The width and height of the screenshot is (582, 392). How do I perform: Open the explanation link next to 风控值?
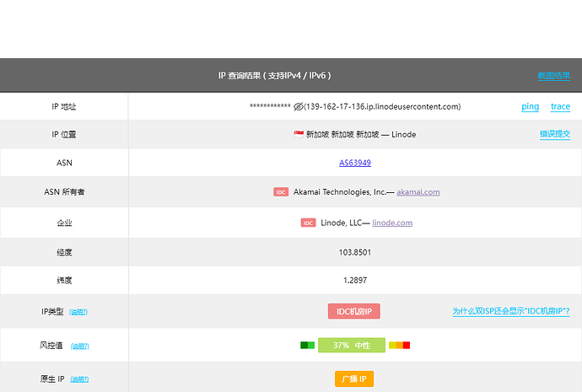80,346
